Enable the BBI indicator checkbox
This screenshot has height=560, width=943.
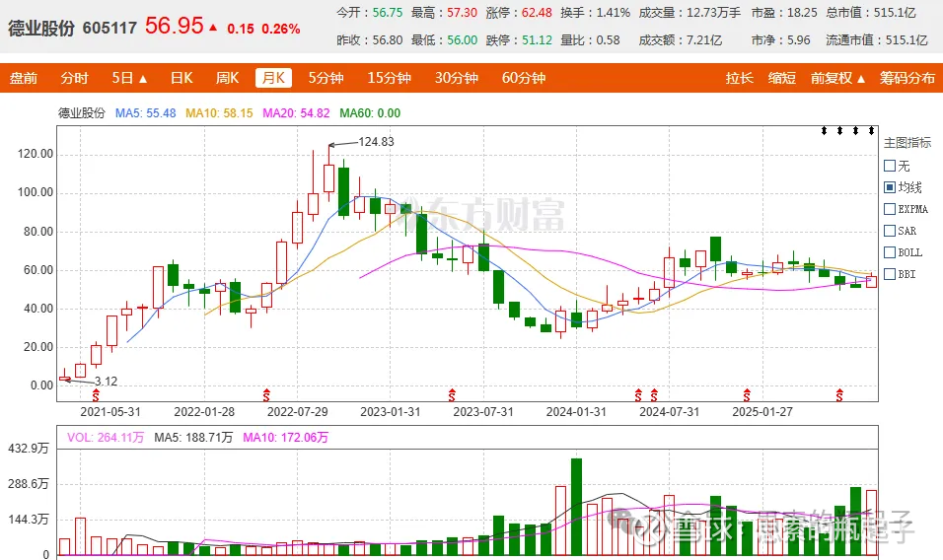[890, 274]
